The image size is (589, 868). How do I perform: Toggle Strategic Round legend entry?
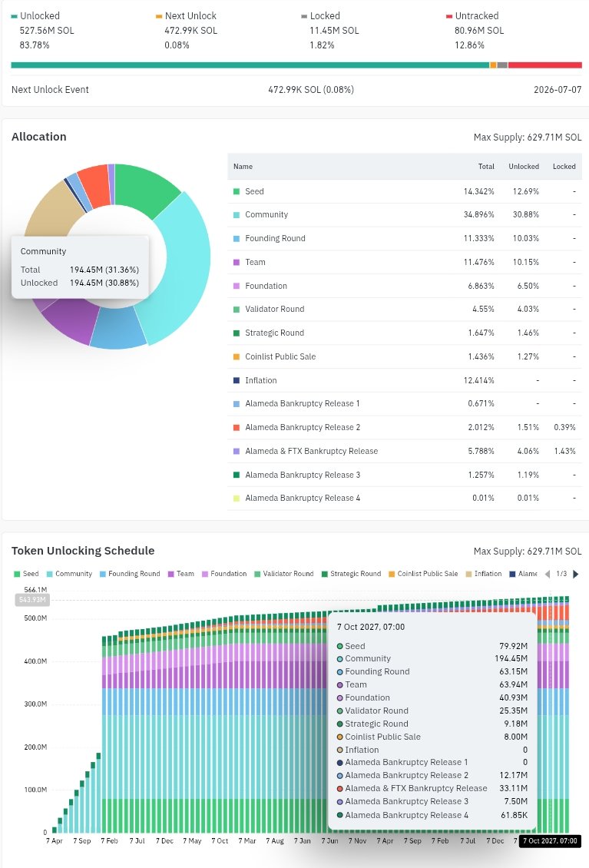point(352,574)
